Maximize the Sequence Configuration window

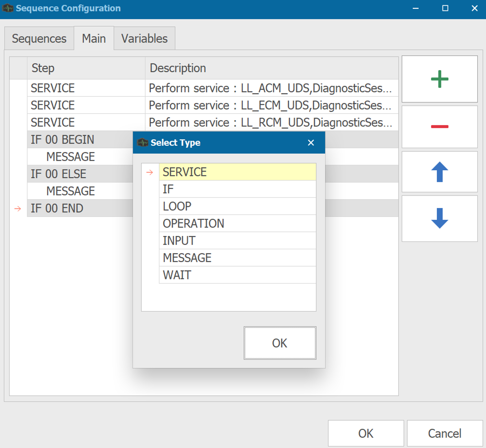pyautogui.click(x=445, y=8)
